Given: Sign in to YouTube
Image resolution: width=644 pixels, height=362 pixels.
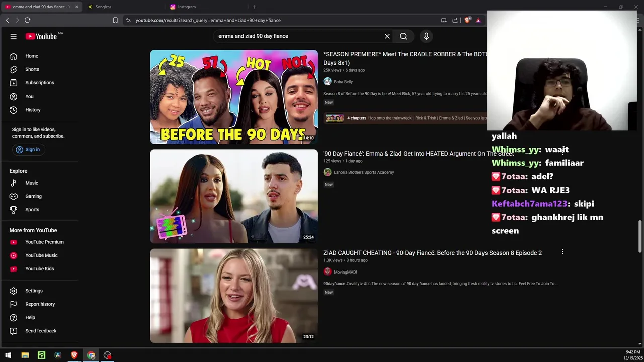Looking at the screenshot, I should (x=28, y=150).
